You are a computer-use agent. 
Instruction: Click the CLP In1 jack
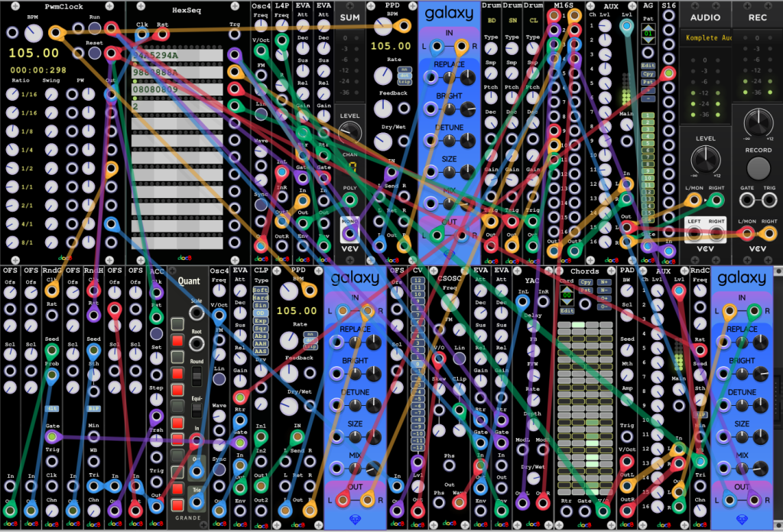[x=261, y=437]
